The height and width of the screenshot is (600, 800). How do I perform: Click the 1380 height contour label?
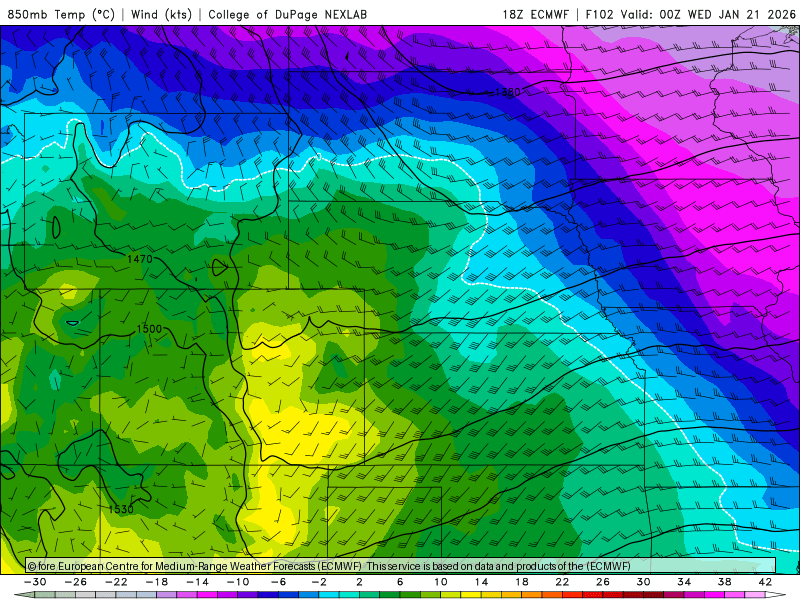[507, 92]
